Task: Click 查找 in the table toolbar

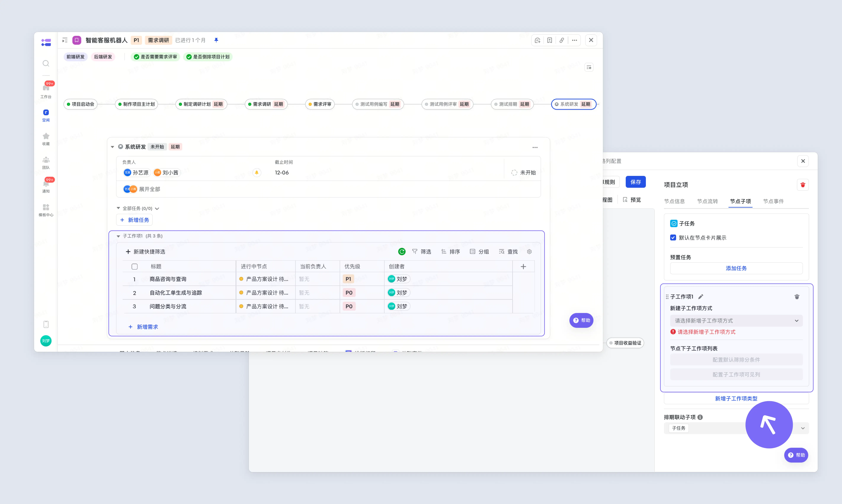Action: point(508,252)
